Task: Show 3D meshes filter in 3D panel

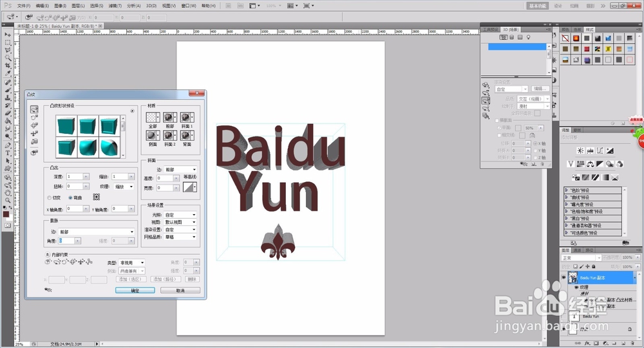Action: [512, 37]
